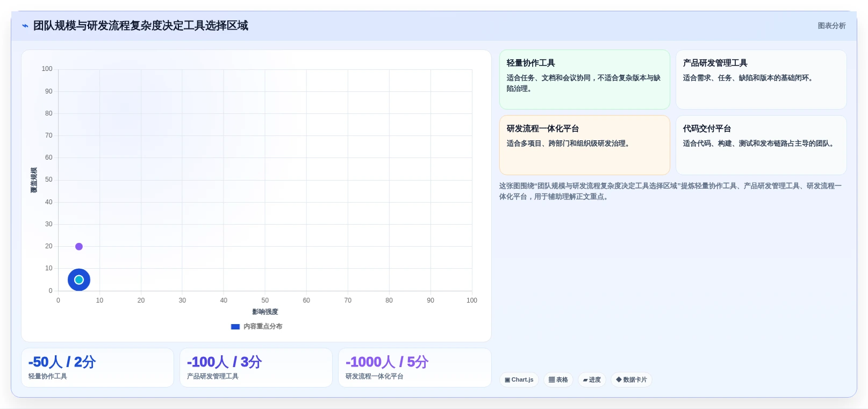This screenshot has height=409, width=868.
Task: Open the -50人 / 2分 stat card
Action: pyautogui.click(x=97, y=368)
